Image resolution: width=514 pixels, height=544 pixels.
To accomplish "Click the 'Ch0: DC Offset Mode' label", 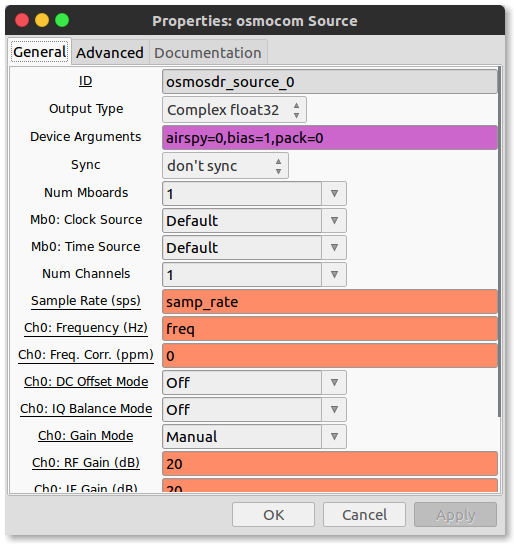I will (x=86, y=382).
